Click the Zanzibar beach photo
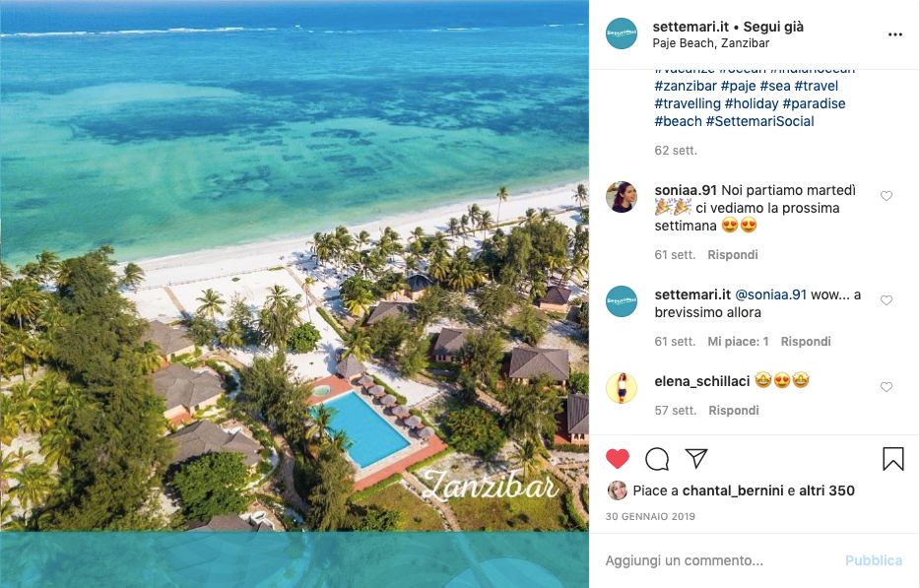Image resolution: width=920 pixels, height=588 pixels. (x=295, y=265)
